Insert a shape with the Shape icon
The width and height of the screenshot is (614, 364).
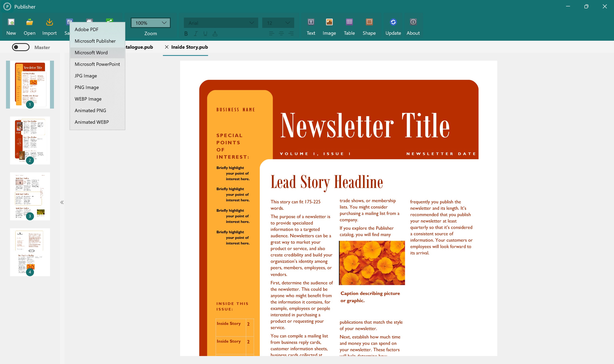pyautogui.click(x=369, y=25)
